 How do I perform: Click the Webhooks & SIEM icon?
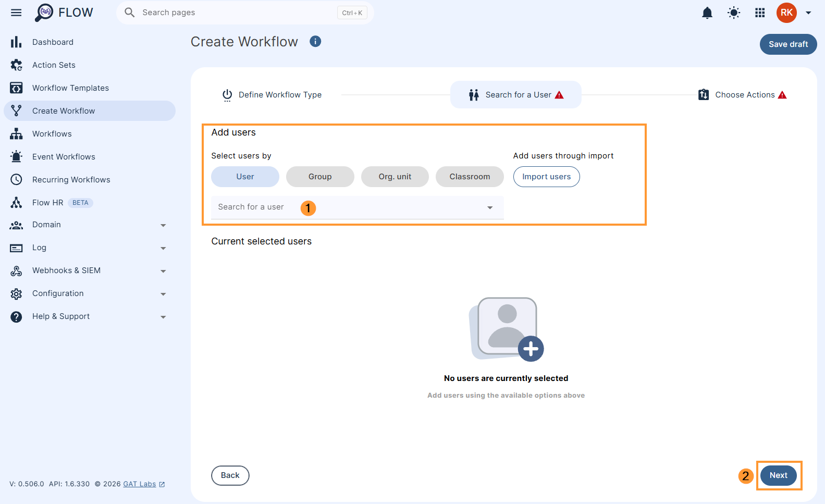(x=16, y=271)
